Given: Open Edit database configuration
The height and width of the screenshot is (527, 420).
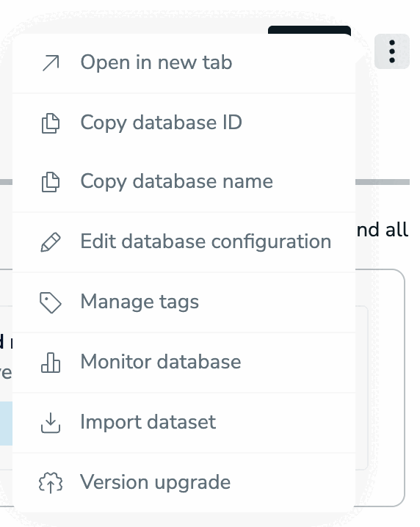Looking at the screenshot, I should click(184, 242).
